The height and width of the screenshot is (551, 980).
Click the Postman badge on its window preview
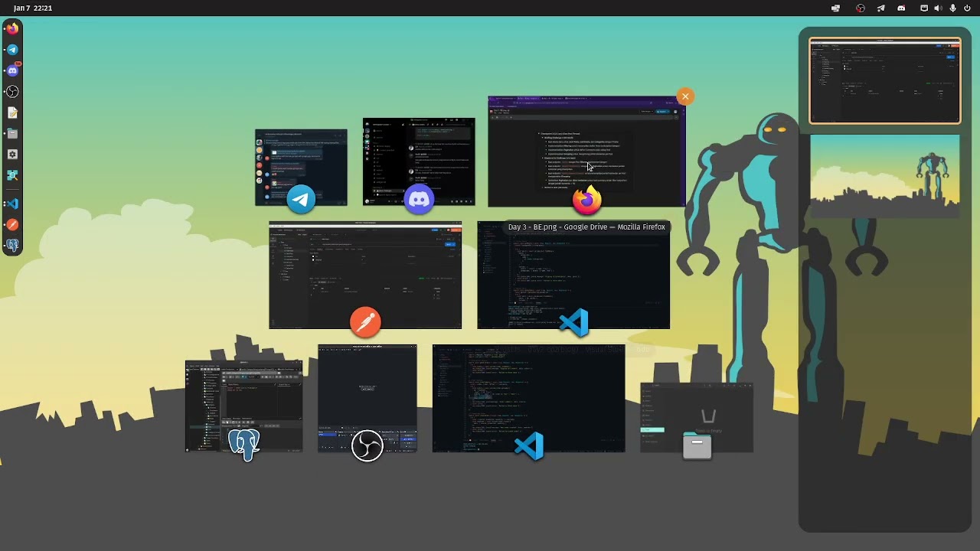tap(365, 322)
